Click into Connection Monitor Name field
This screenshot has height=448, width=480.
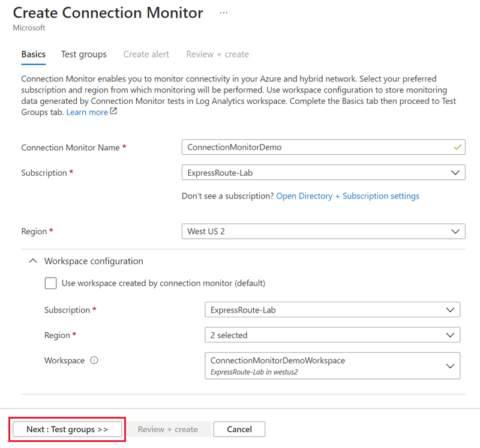(x=318, y=147)
